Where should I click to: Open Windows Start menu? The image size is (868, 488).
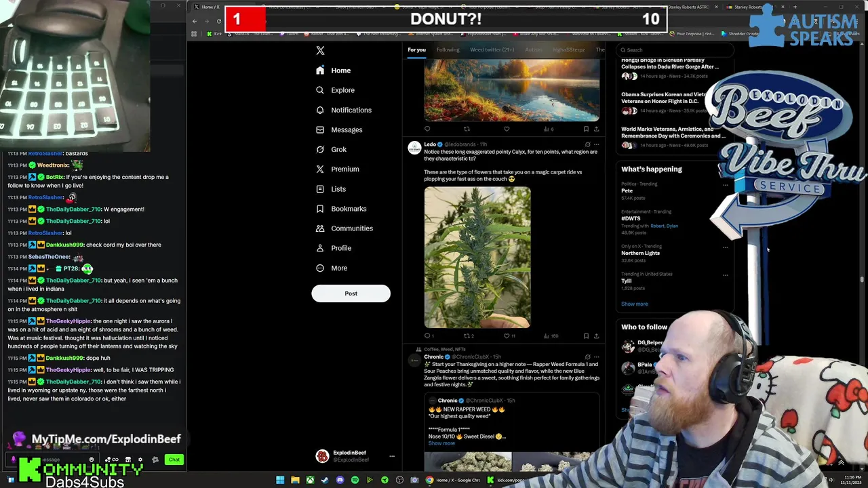pos(280,480)
